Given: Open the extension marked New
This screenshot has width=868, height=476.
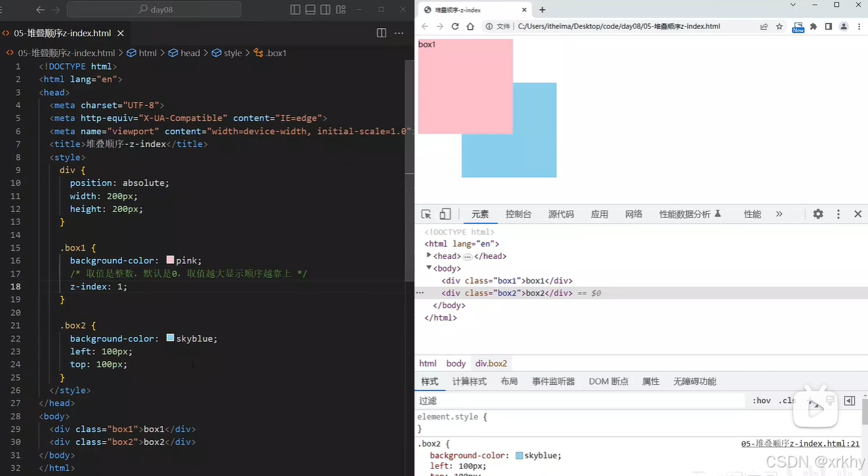Looking at the screenshot, I should 798,27.
